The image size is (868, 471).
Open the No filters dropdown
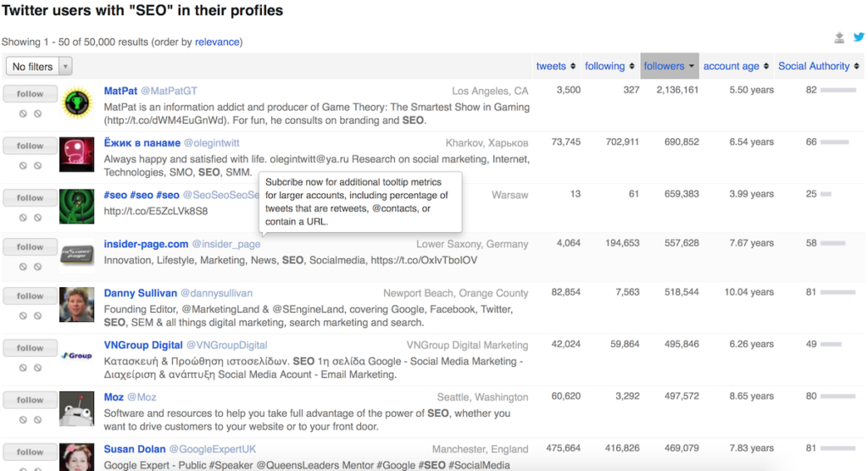39,66
